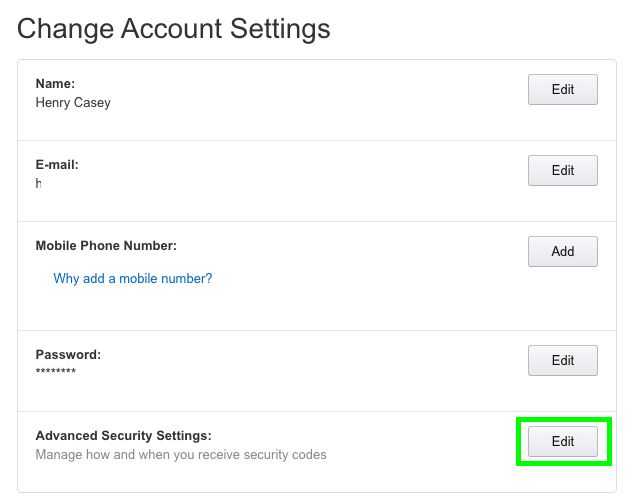The image size is (634, 495).
Task: Click the 'Mobile Phone Number:' label
Action: click(x=106, y=246)
